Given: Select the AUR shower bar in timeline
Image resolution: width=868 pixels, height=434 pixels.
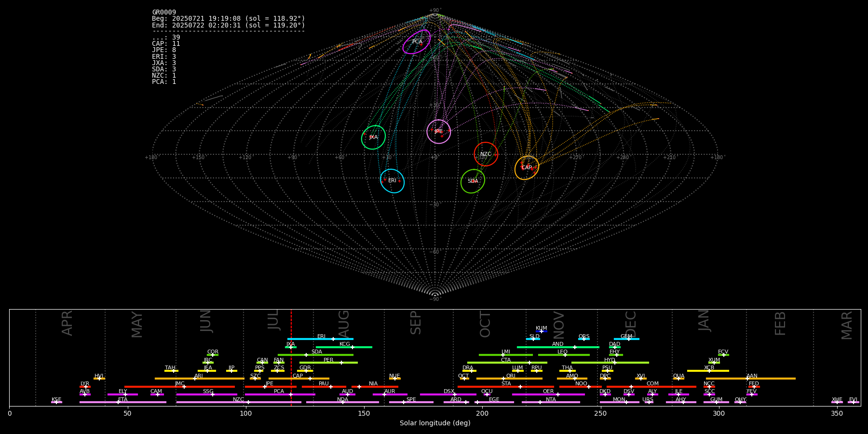Looking at the screenshot, I should tap(390, 394).
